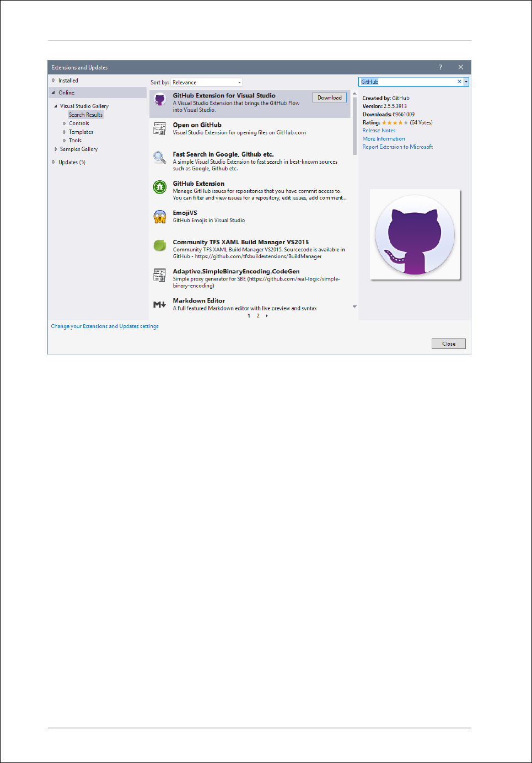This screenshot has height=763, width=532.
Task: Expand the Tools node
Action: pyautogui.click(x=65, y=141)
